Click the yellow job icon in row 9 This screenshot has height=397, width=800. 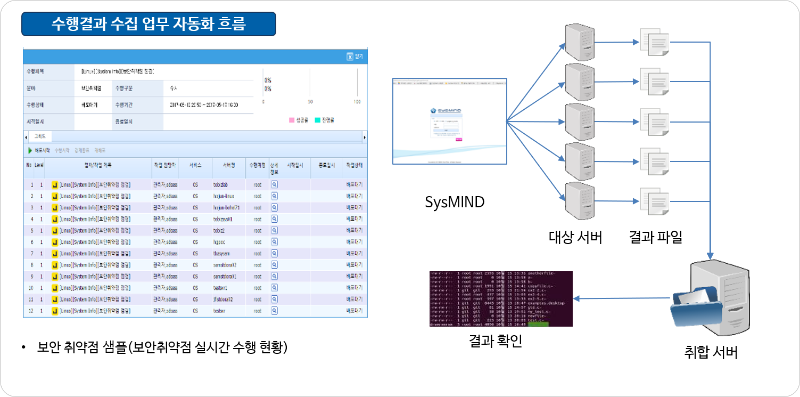(55, 276)
